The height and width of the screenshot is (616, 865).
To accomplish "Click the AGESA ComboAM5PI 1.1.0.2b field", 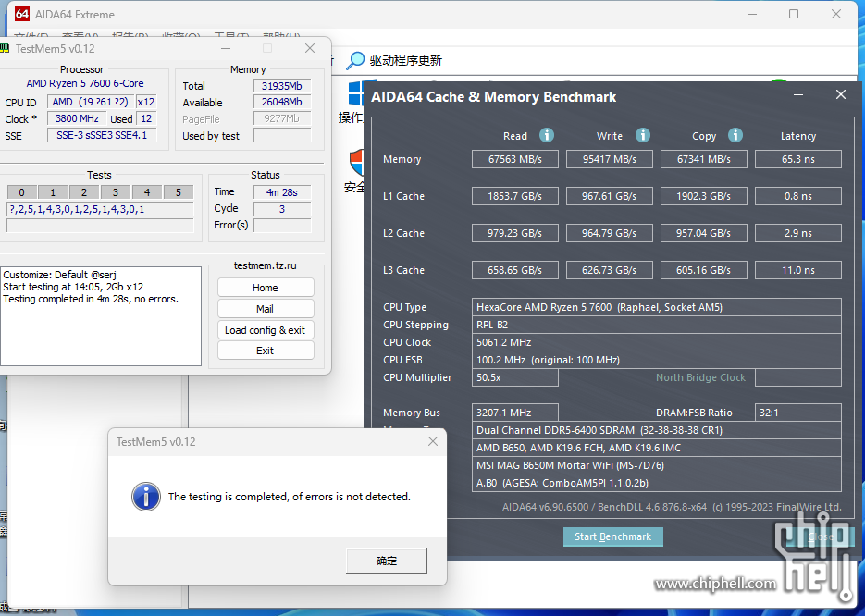I will point(657,483).
